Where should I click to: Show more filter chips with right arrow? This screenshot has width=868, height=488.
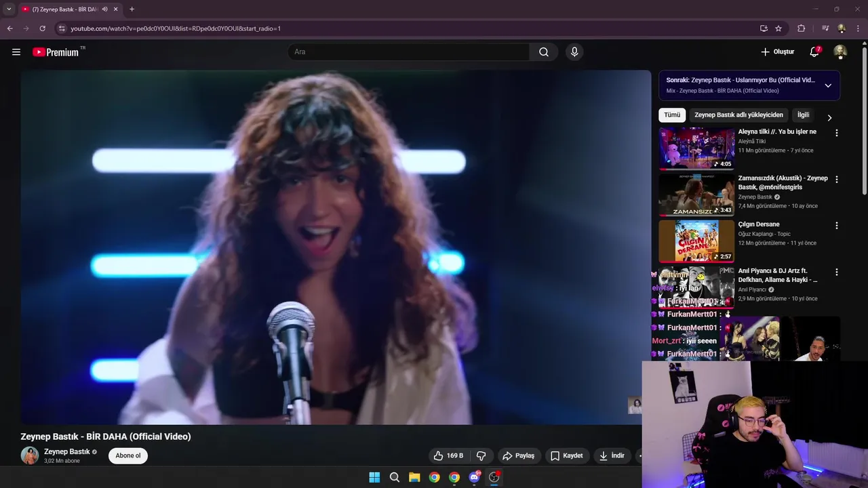pyautogui.click(x=829, y=117)
